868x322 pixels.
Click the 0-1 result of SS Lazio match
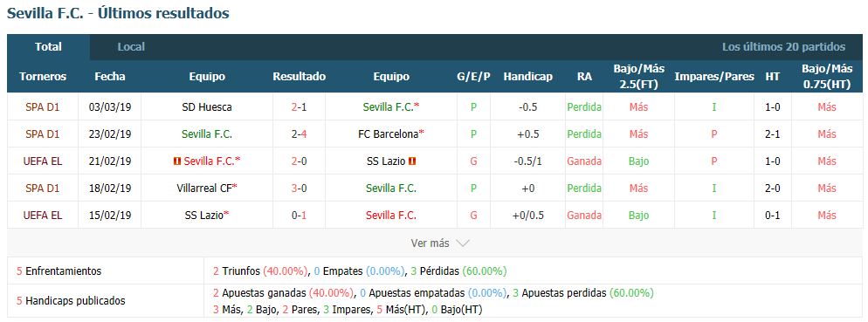point(299,216)
